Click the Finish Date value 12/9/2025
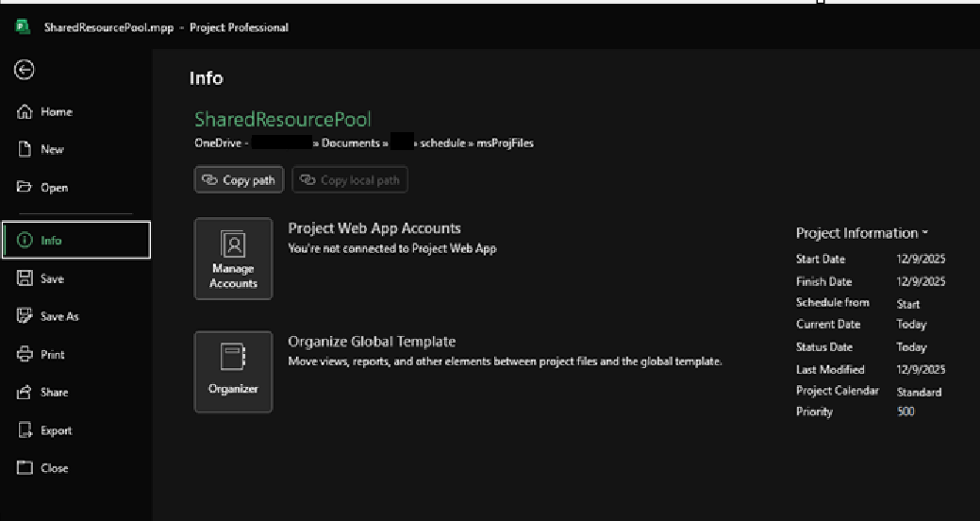The width and height of the screenshot is (980, 521). point(921,281)
